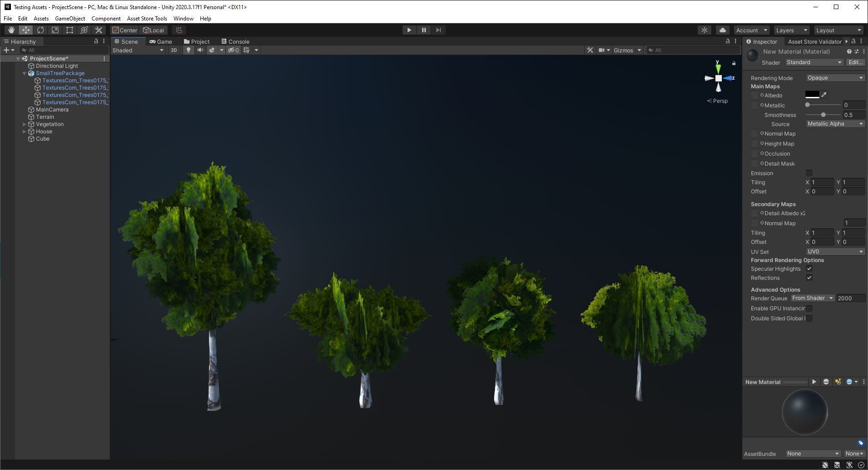This screenshot has height=470, width=868.
Task: Toggle 2D view mode
Action: (174, 50)
